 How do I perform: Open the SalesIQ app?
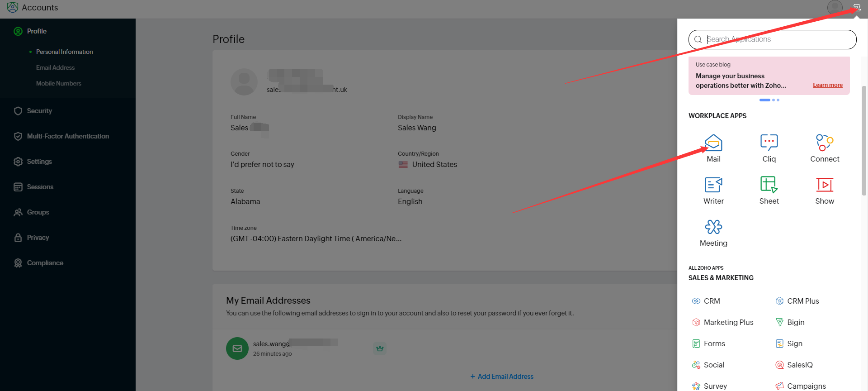(794, 365)
